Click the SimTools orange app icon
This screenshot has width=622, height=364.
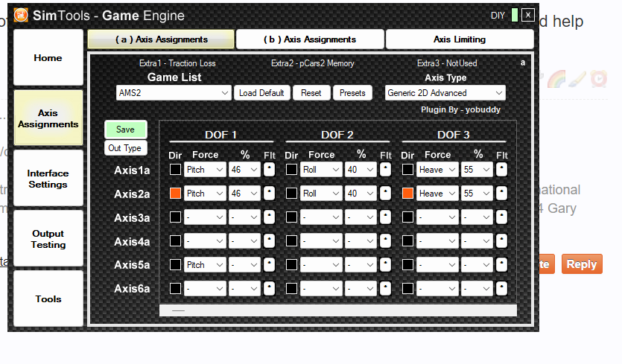[x=21, y=16]
